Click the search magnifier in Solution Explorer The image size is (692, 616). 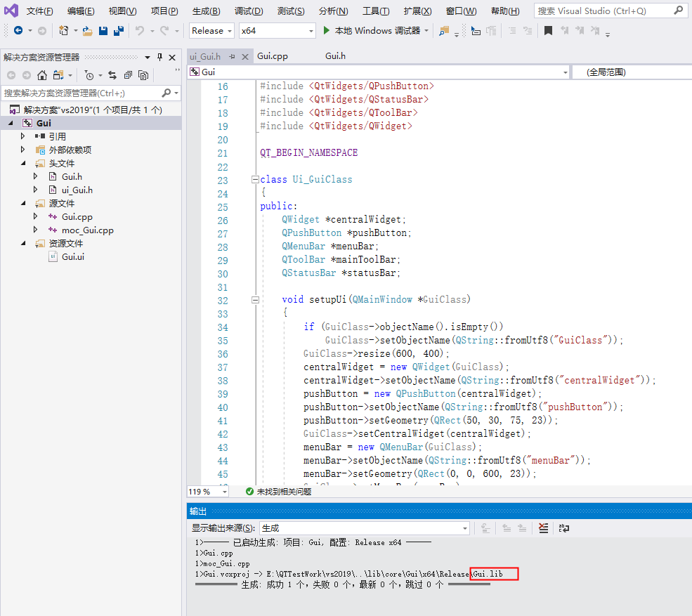[x=166, y=93]
